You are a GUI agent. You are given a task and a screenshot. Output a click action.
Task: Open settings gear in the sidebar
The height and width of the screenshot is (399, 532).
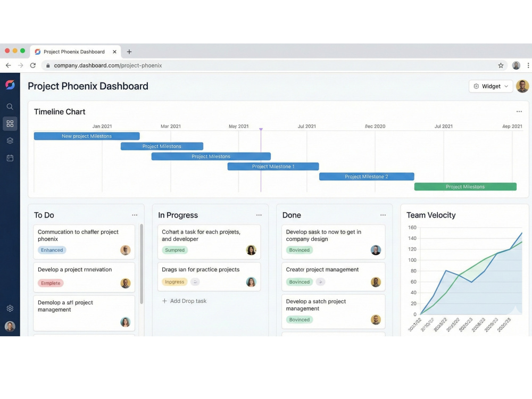[10, 309]
